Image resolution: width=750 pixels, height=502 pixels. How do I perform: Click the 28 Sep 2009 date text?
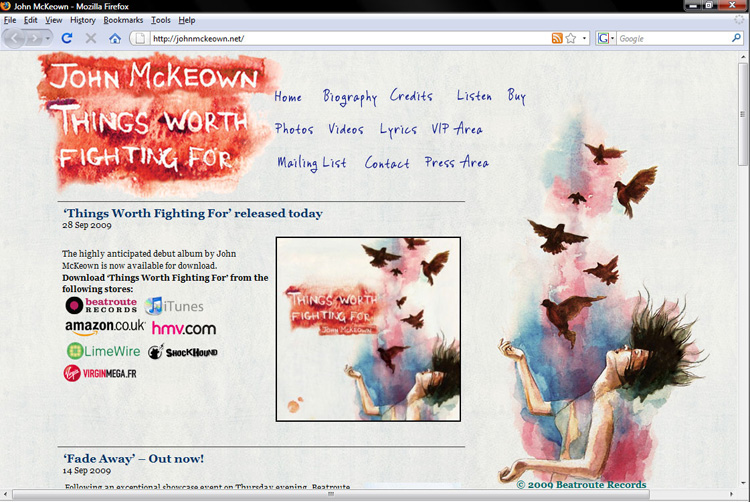coord(87,225)
